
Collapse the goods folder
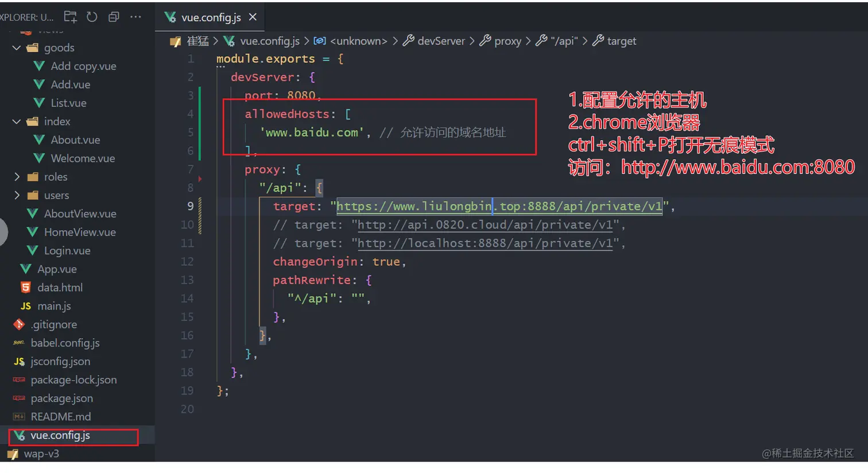pos(17,48)
